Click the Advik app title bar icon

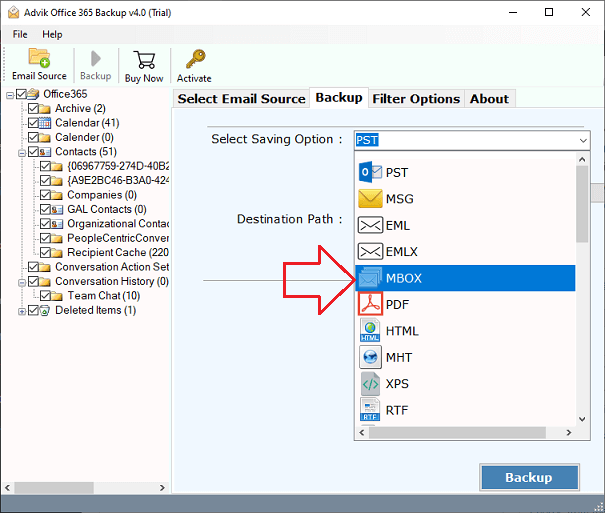pyautogui.click(x=13, y=12)
